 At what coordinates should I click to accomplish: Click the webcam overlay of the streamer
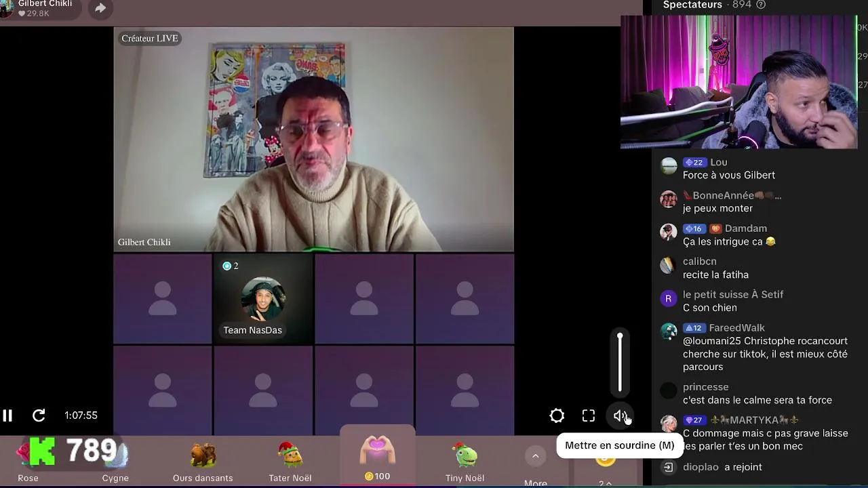739,82
